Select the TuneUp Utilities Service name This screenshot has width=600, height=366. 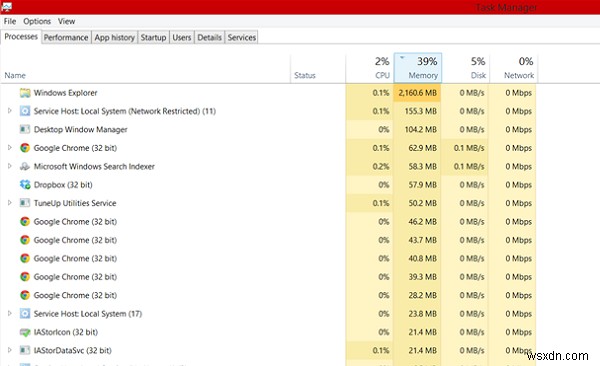click(75, 203)
